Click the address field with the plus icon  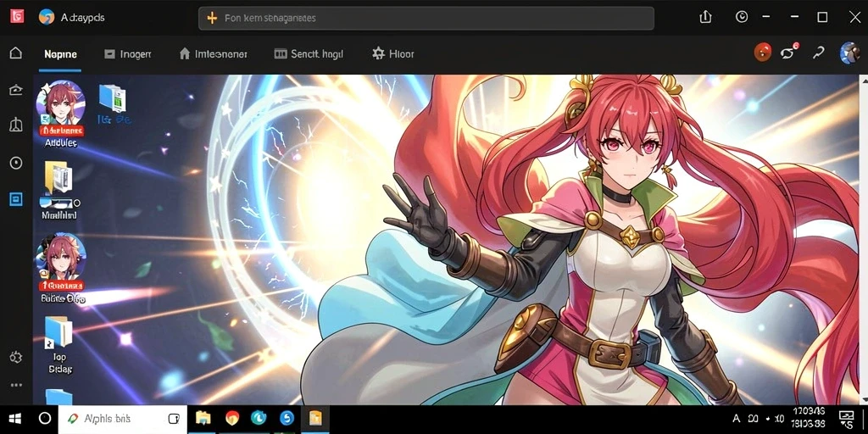pyautogui.click(x=426, y=19)
